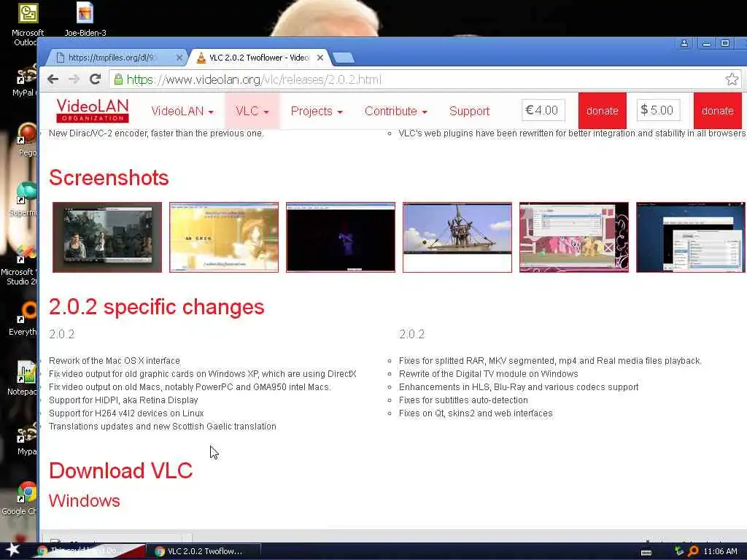Open the first movie scene screenshot thumbnail
Screen dimensions: 747x560
coord(107,237)
